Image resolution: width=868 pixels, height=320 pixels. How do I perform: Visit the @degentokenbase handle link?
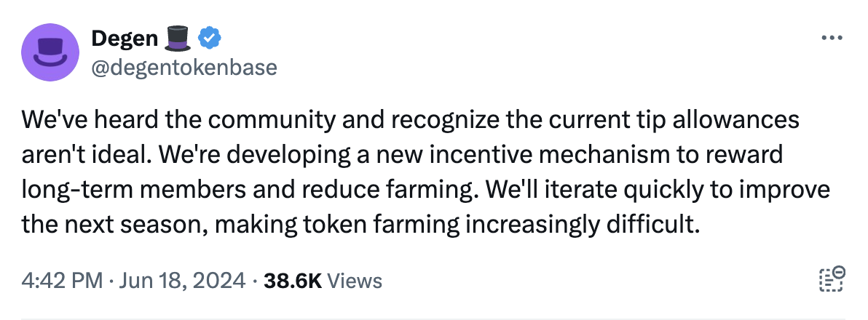184,68
